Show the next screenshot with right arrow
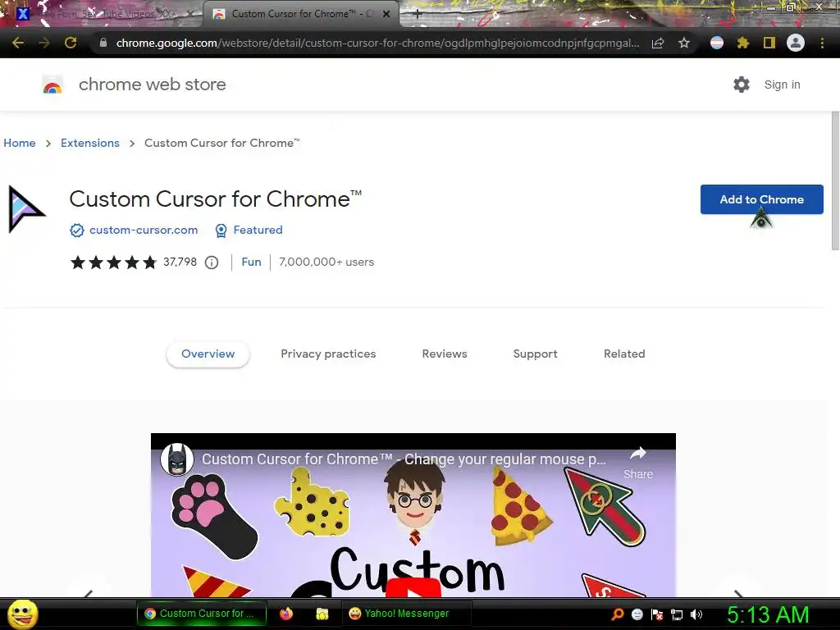840x630 pixels. point(738,592)
